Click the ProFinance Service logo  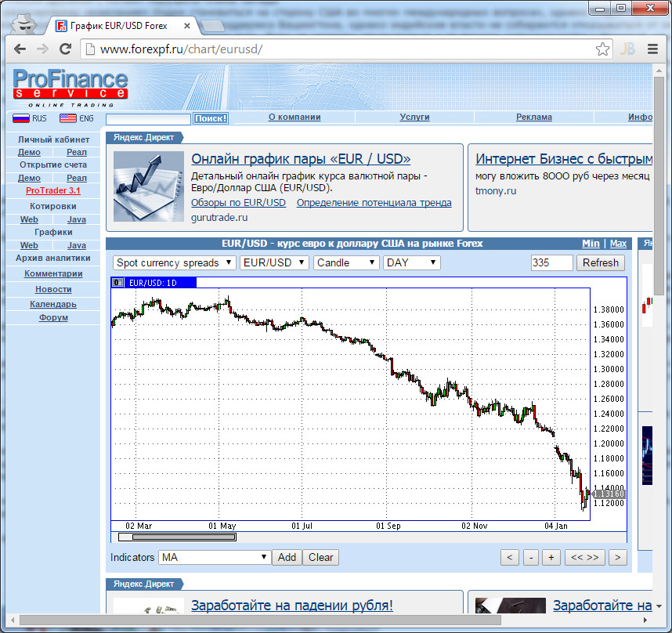pyautogui.click(x=70, y=86)
